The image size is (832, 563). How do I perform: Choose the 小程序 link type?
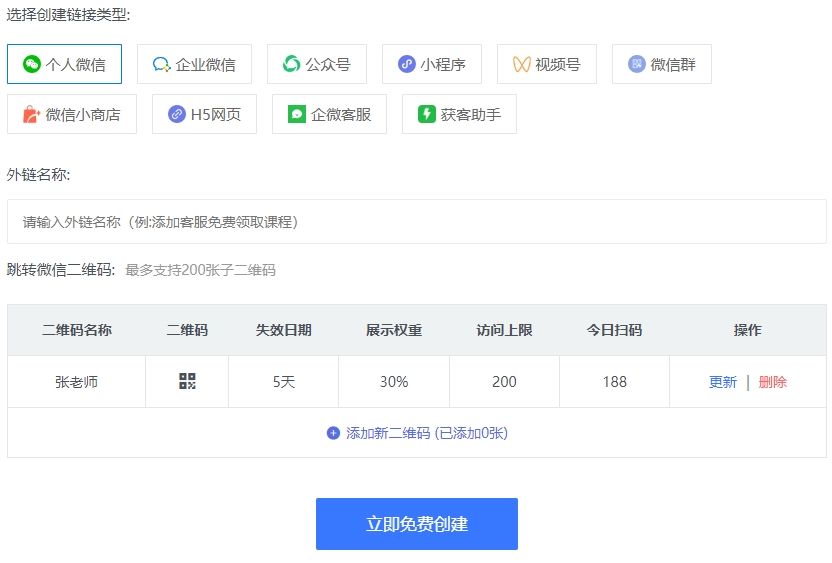point(432,64)
